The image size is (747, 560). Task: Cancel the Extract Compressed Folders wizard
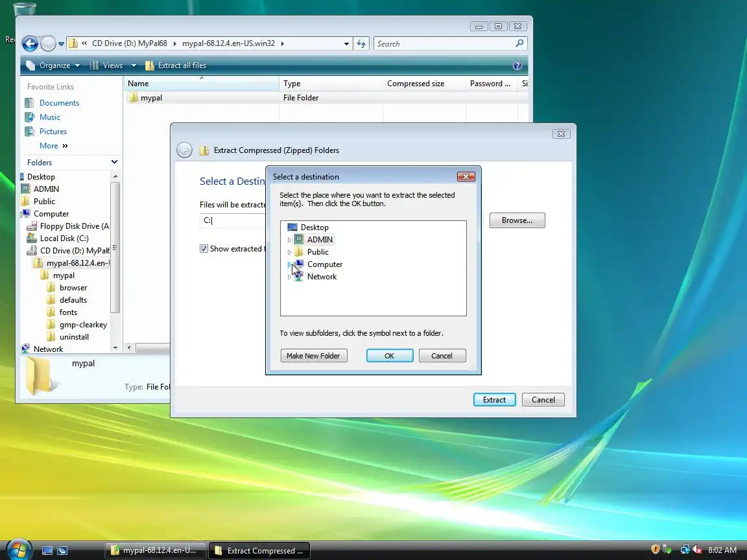tap(543, 399)
